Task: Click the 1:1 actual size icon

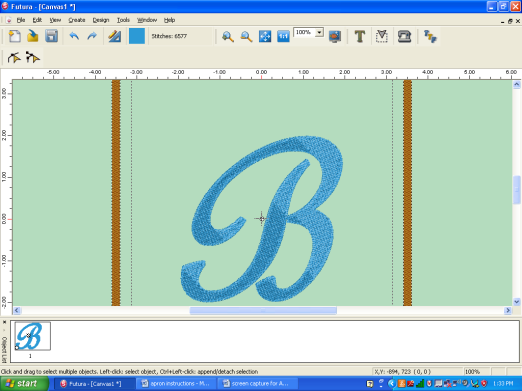Action: (283, 36)
